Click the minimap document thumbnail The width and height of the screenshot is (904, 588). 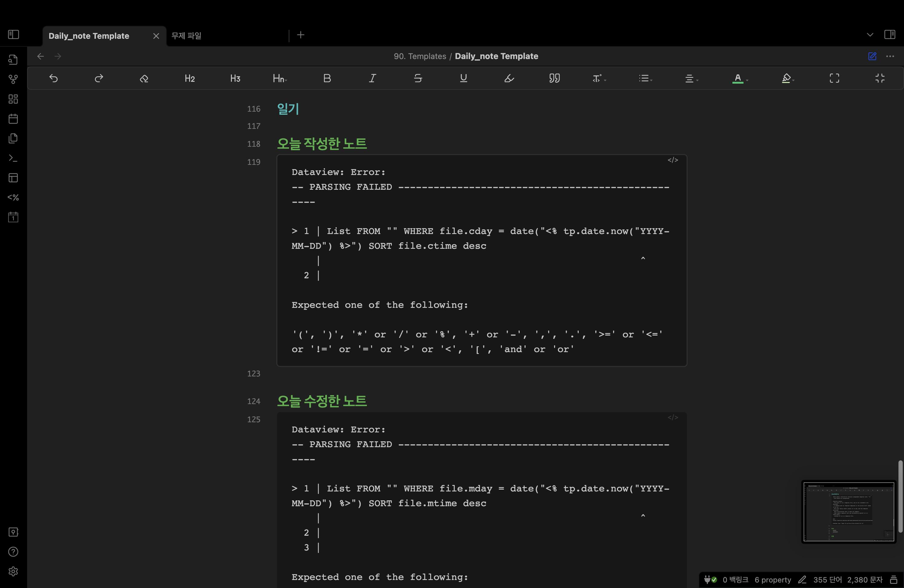tap(849, 512)
